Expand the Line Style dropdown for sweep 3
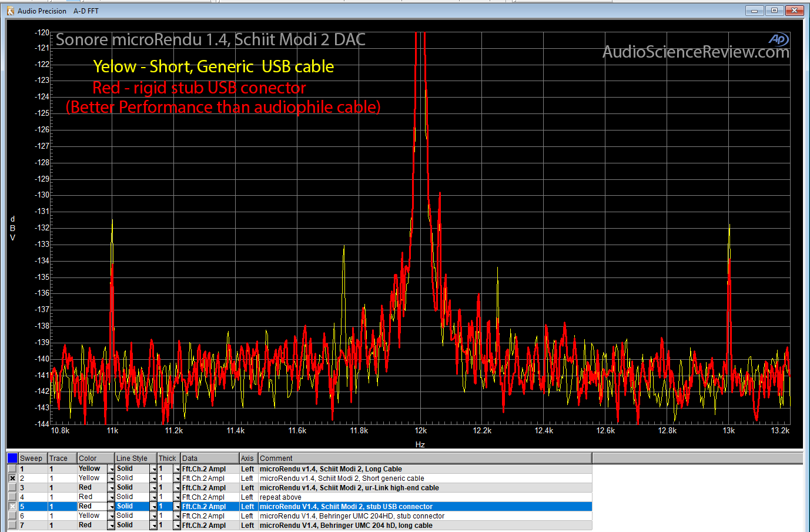This screenshot has width=810, height=532. 153,488
